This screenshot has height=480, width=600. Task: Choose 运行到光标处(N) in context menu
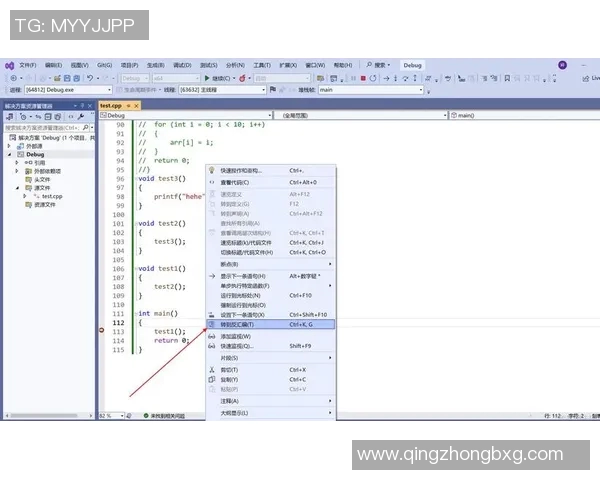240,295
